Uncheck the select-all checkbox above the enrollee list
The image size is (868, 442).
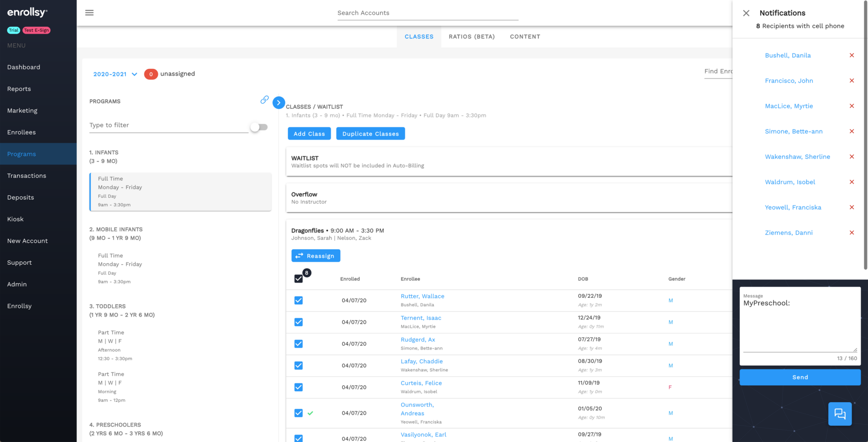(298, 278)
